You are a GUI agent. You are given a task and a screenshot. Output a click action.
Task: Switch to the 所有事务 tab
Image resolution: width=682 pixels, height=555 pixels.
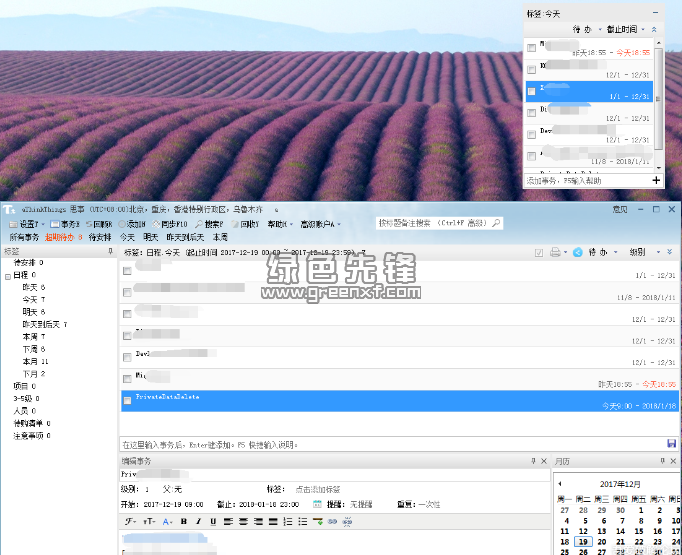coord(24,237)
